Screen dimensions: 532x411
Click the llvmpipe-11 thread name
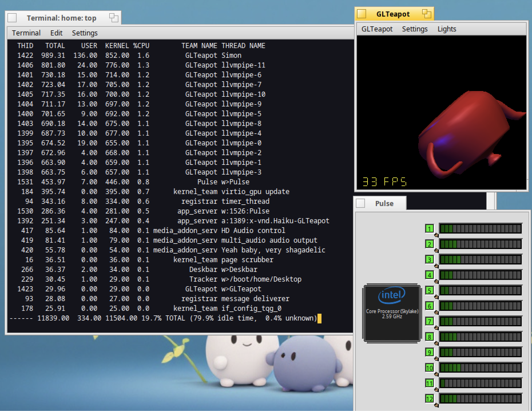coord(243,65)
